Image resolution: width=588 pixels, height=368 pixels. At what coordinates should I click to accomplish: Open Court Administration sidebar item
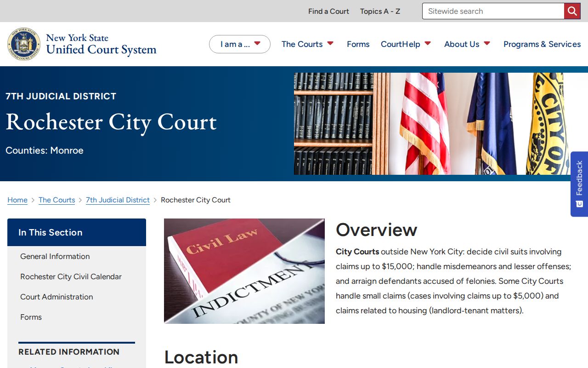point(57,297)
